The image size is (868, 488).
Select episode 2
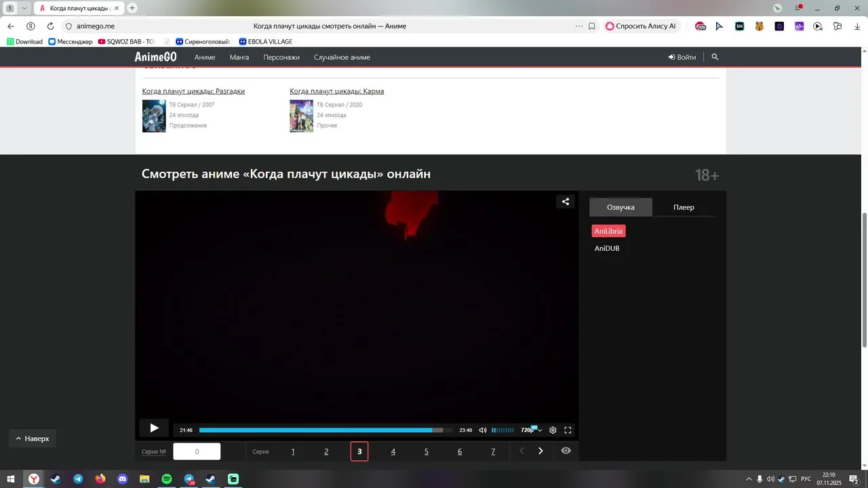(326, 451)
